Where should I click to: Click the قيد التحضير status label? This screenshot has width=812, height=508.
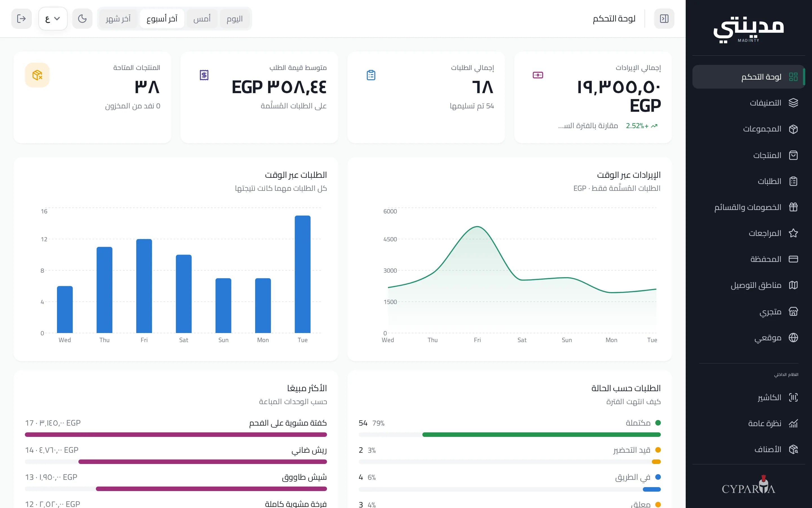click(x=632, y=450)
